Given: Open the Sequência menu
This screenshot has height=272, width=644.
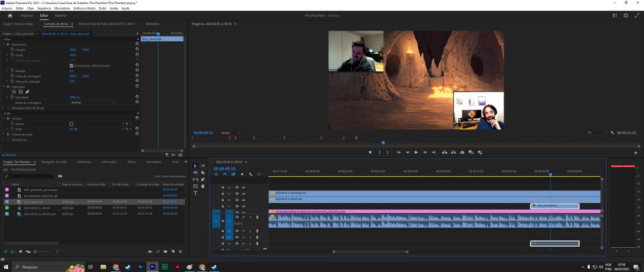Looking at the screenshot, I should tap(44, 9).
